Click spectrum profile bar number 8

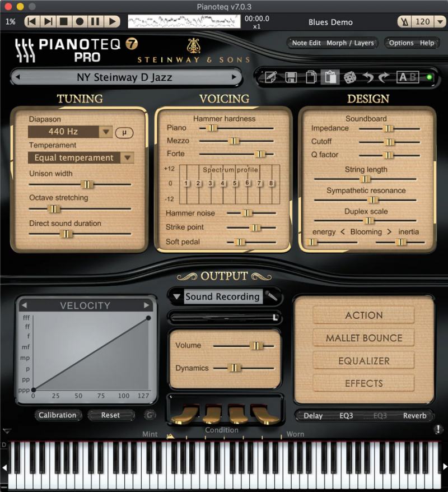271,183
